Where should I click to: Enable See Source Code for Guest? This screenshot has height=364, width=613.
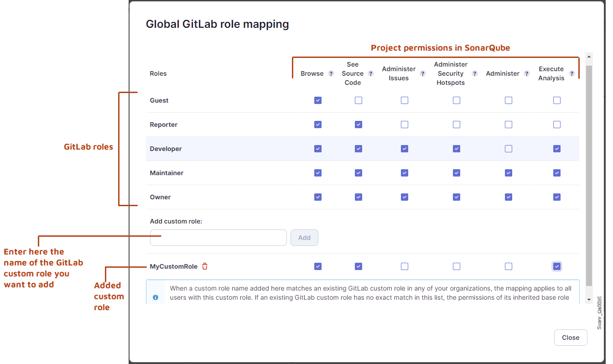click(x=358, y=100)
